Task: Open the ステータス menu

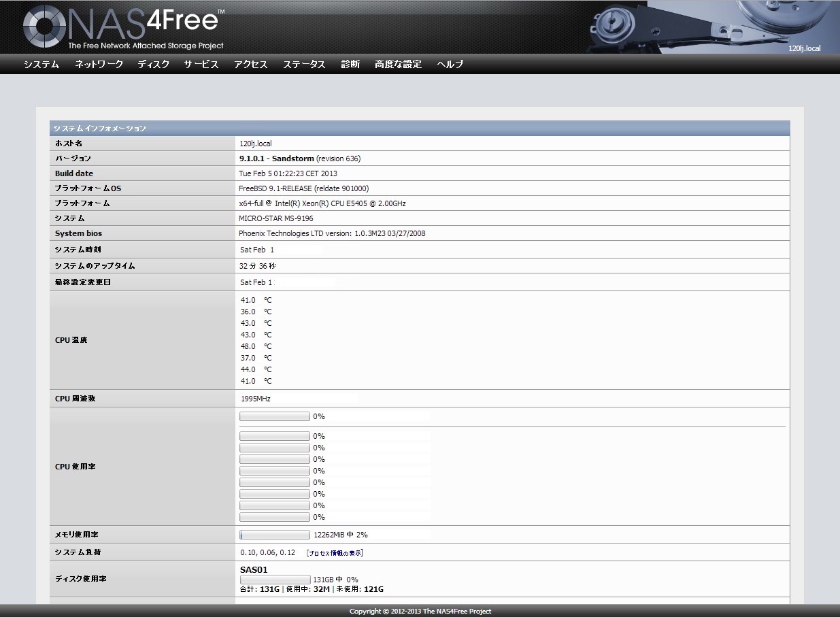Action: (304, 64)
